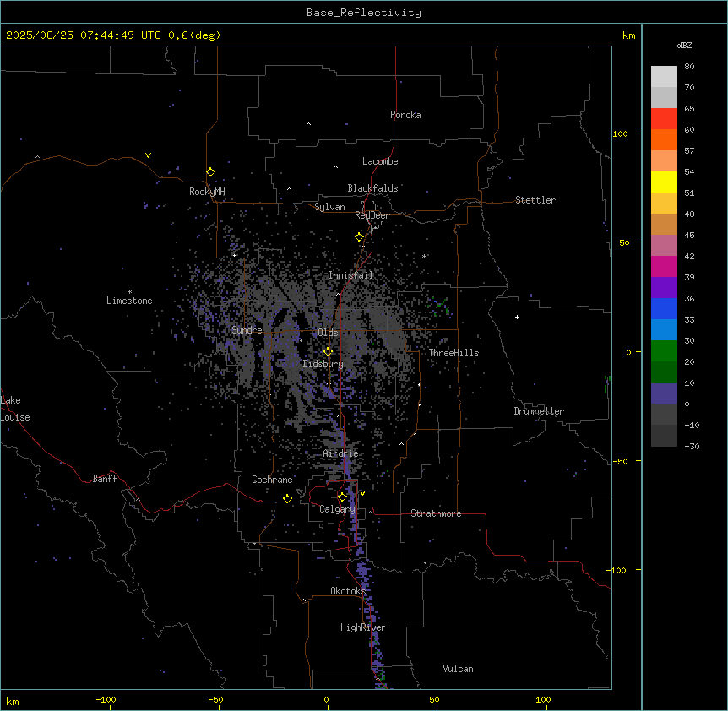Screen dimensions: 728x711
Task: Select the yellow diamond marker below Cochrane
Action: (287, 498)
